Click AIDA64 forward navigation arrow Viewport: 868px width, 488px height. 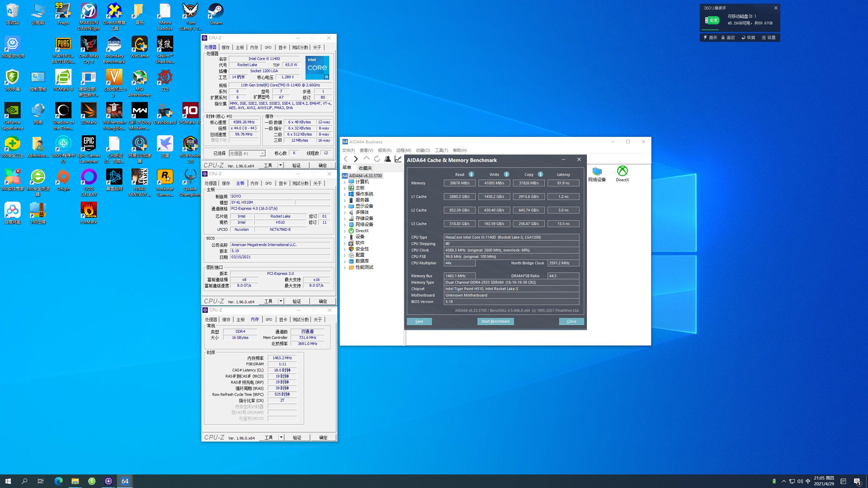click(356, 159)
